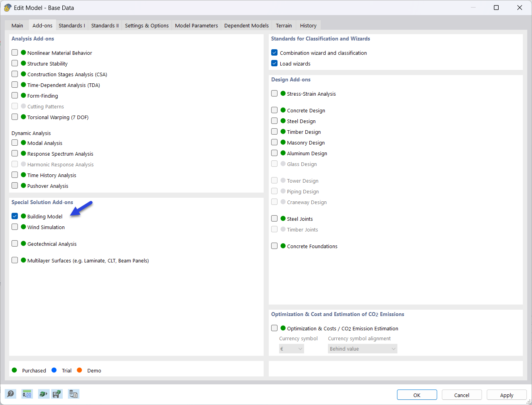Screen dimensions: 532x405
Task: Check the Concrete Design add-on
Action: click(x=274, y=110)
